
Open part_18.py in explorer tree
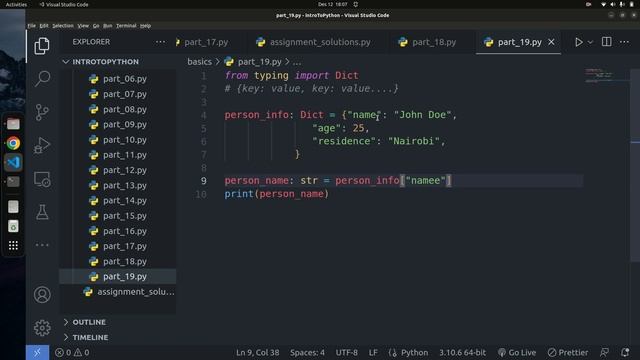pyautogui.click(x=124, y=262)
